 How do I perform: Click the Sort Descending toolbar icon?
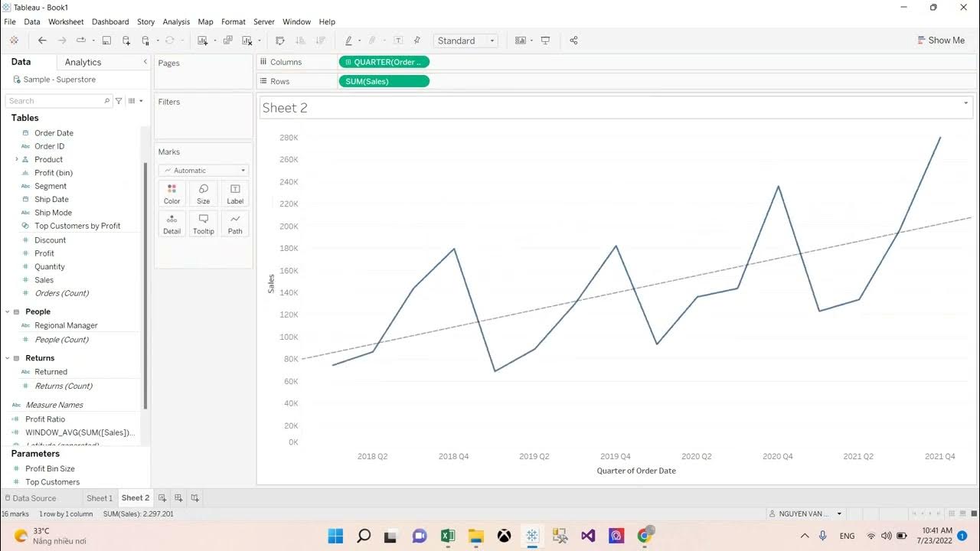(320, 41)
